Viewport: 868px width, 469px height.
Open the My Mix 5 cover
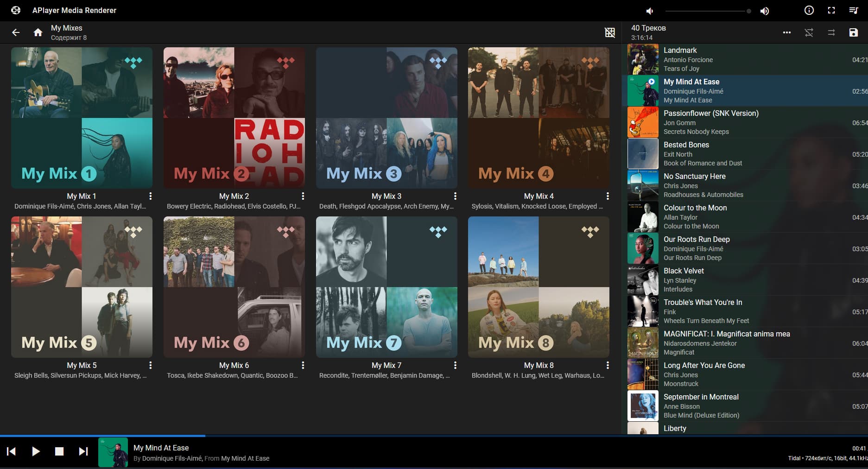click(x=82, y=287)
